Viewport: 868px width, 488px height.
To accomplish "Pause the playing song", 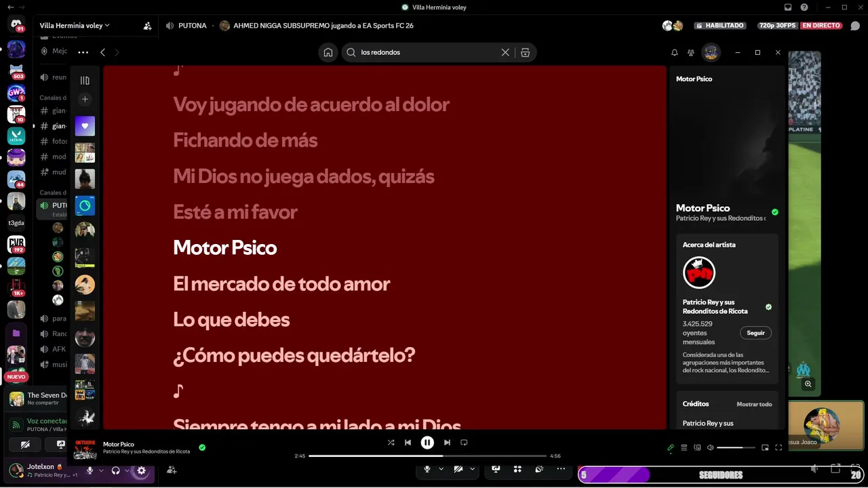I will tap(427, 443).
